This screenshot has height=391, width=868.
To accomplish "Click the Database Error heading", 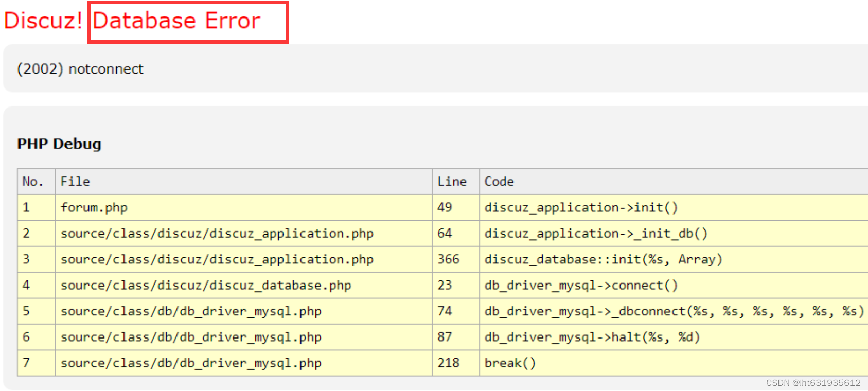I will (176, 21).
